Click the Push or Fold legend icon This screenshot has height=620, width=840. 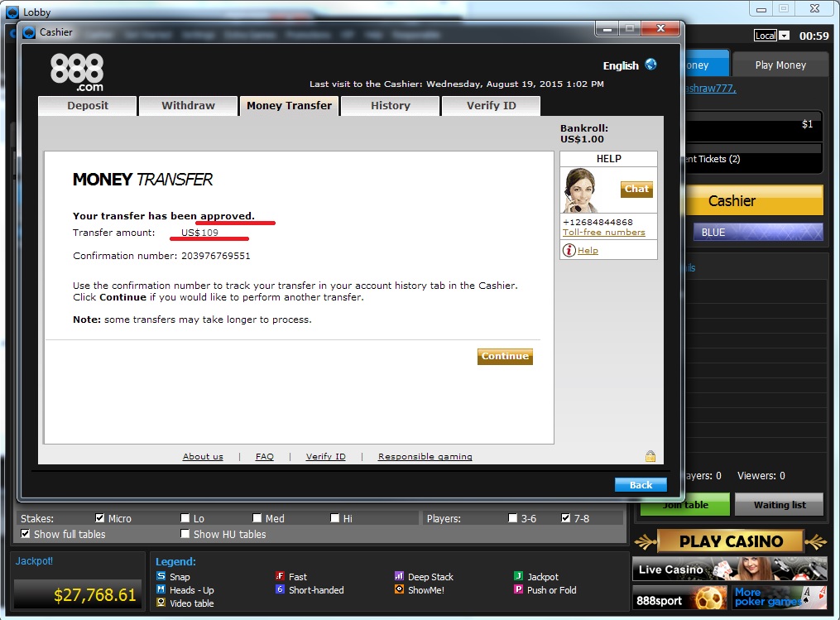pos(518,589)
